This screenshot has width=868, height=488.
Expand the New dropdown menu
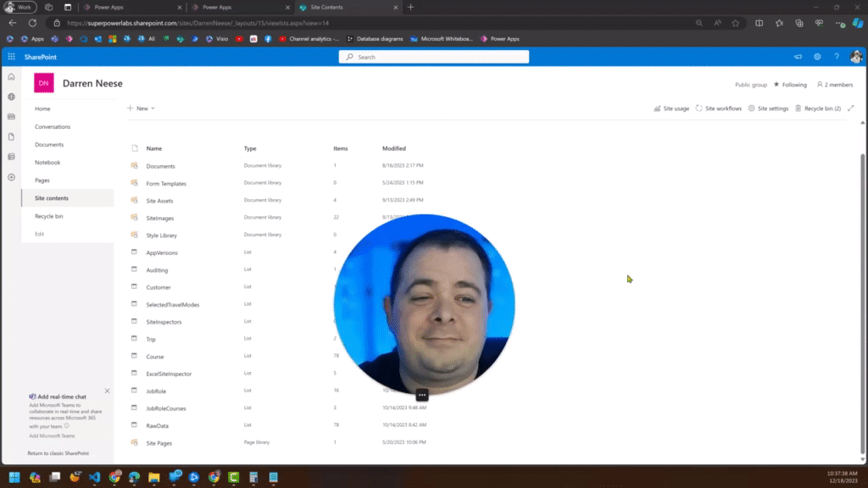pyautogui.click(x=142, y=108)
